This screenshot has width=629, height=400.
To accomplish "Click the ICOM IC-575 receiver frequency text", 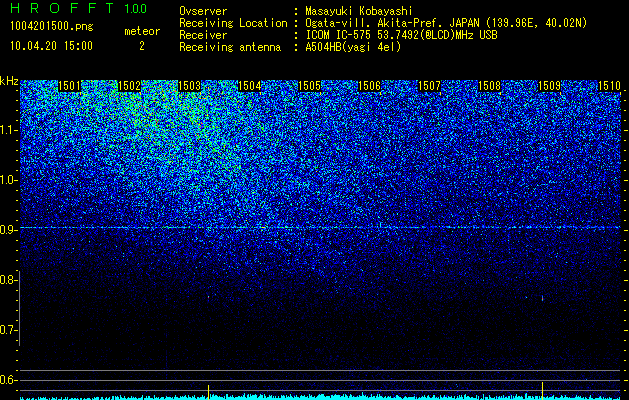I will [x=401, y=35].
